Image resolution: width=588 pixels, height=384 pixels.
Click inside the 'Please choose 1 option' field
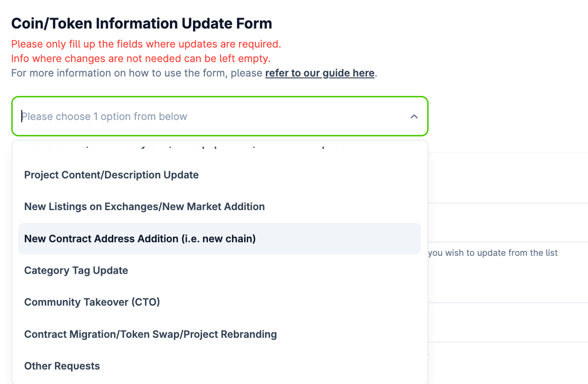[181, 116]
